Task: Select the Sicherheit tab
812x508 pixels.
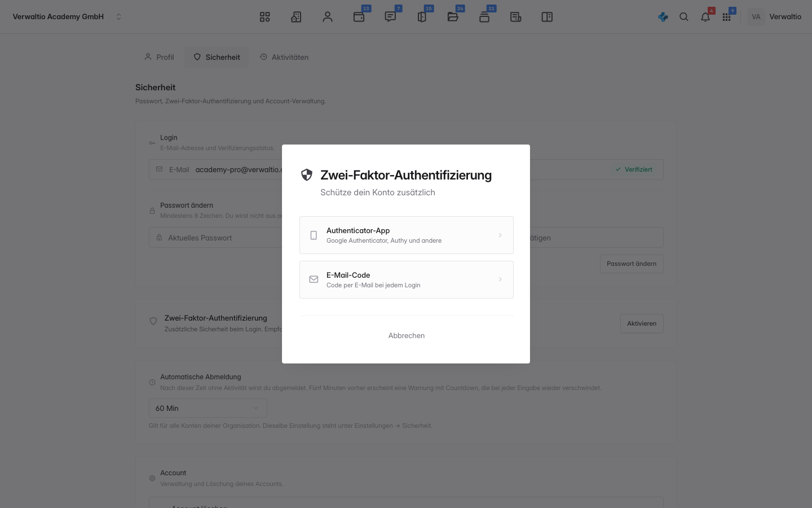Action: [217, 57]
